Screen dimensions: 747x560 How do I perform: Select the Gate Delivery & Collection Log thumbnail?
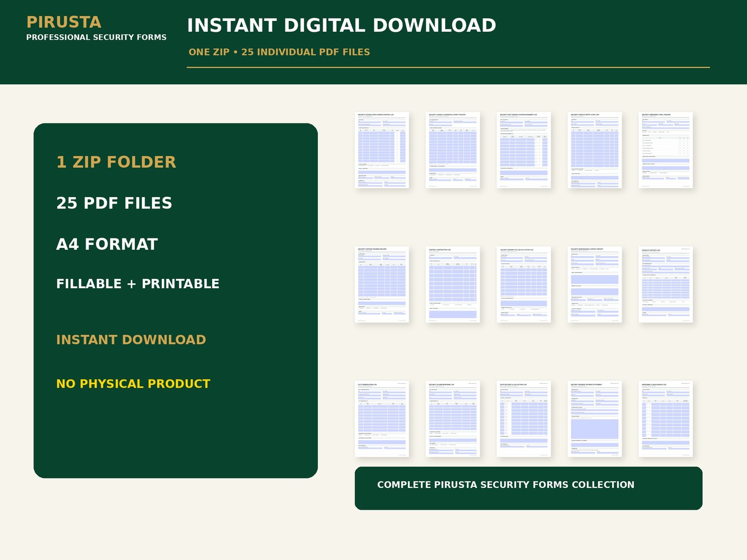524,419
